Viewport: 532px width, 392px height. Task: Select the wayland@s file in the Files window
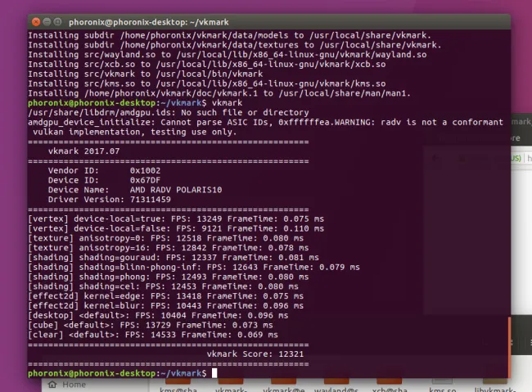(x=336, y=386)
